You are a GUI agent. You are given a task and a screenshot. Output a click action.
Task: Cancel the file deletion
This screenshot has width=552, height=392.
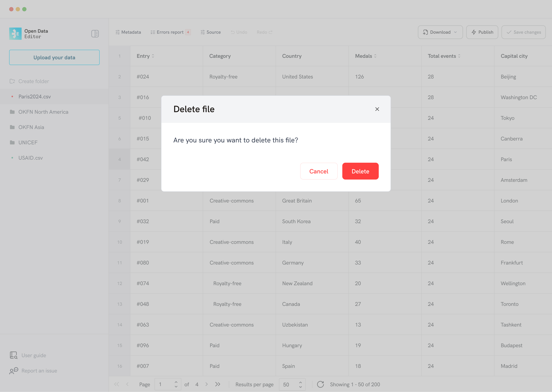pyautogui.click(x=319, y=171)
